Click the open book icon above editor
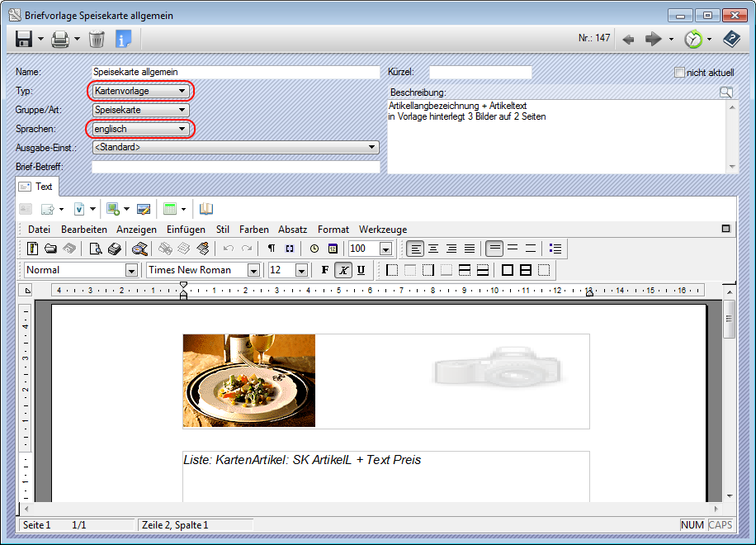The width and height of the screenshot is (756, 545). (206, 209)
